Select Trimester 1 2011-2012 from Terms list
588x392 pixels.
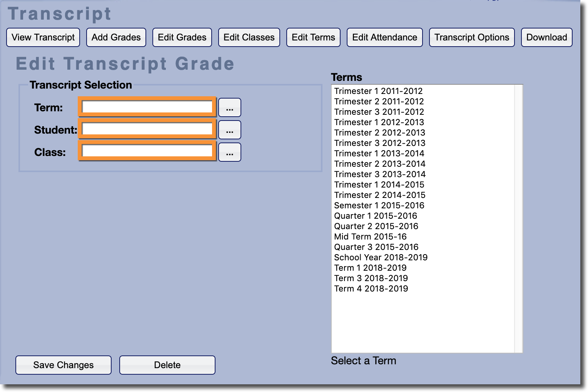[378, 91]
